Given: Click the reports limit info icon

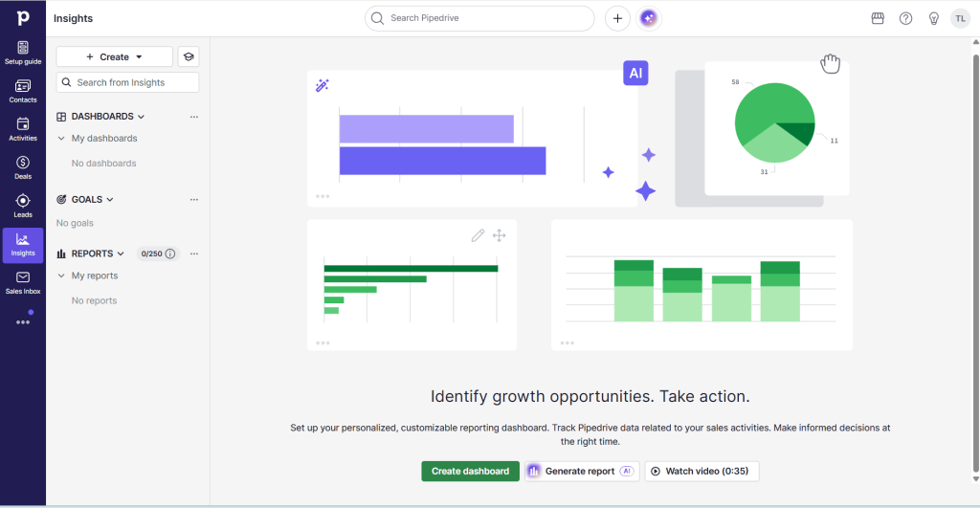Looking at the screenshot, I should [x=170, y=254].
